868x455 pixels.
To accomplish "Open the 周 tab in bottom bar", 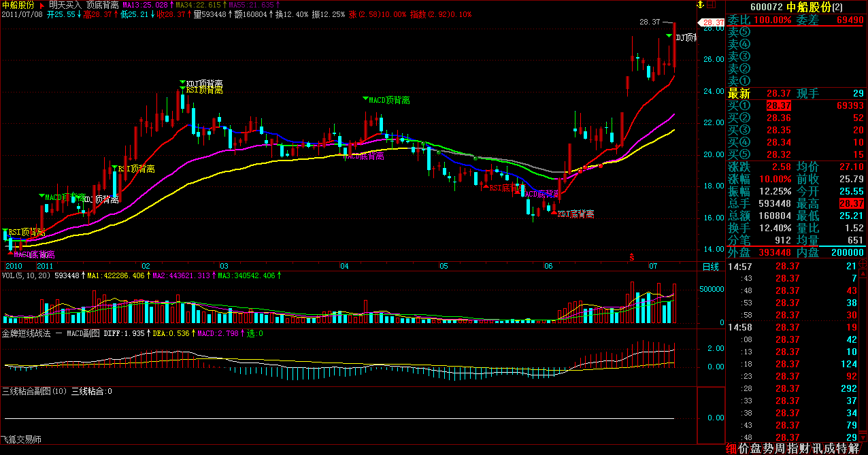I will pos(780,448).
